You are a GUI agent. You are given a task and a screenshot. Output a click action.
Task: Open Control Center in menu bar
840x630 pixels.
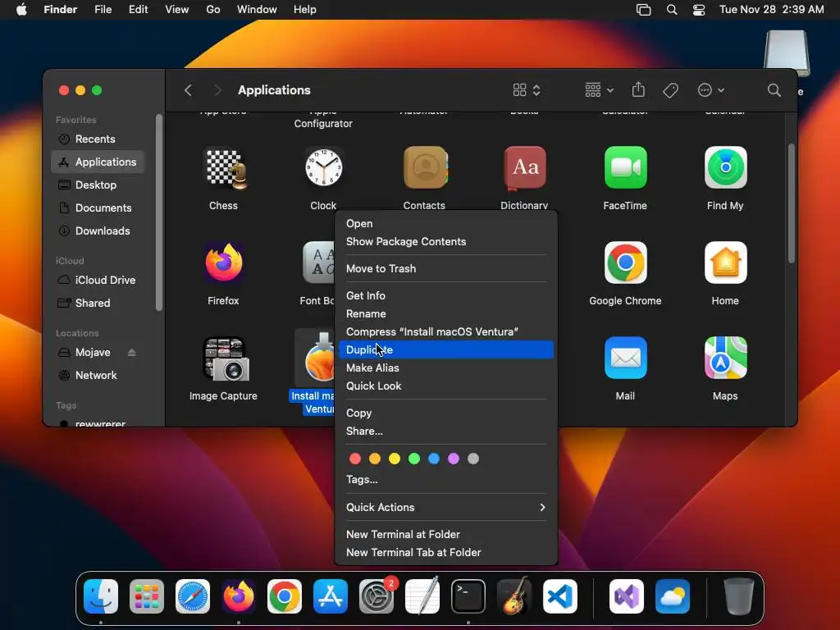pyautogui.click(x=699, y=10)
